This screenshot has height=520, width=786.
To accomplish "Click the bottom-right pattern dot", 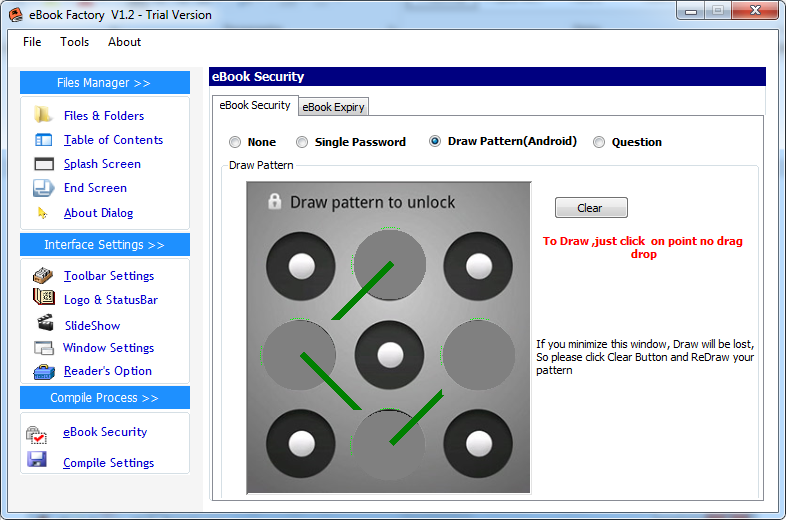I will [x=478, y=444].
